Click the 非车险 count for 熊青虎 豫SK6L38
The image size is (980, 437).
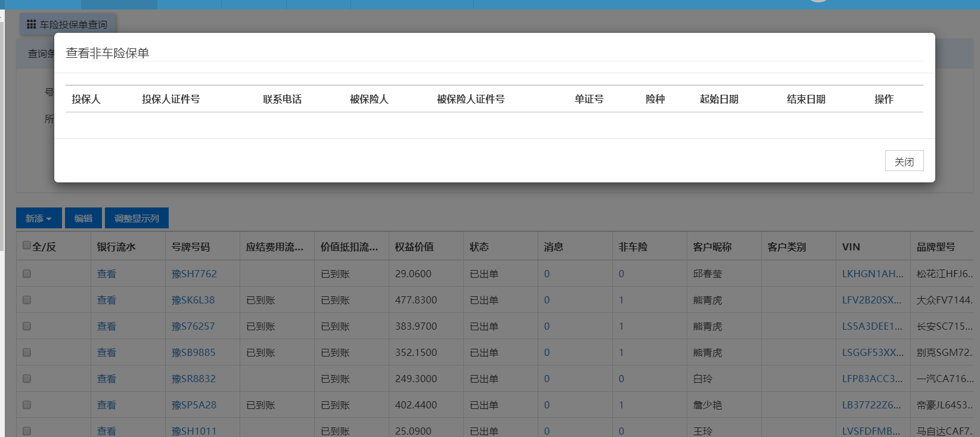(x=621, y=300)
